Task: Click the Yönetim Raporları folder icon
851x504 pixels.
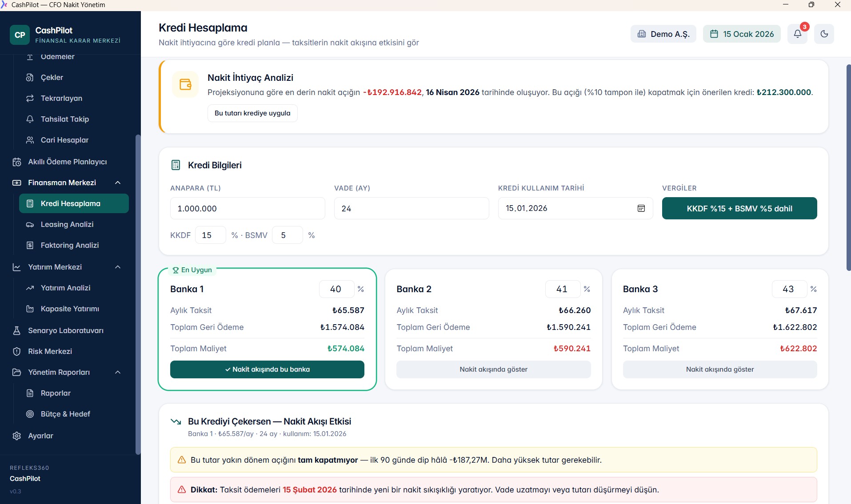Action: 17,373
